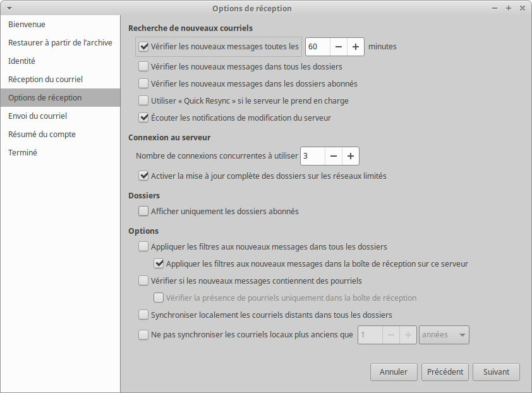This screenshot has height=393, width=532.
Task: Click the minutes interval input field
Action: click(317, 47)
